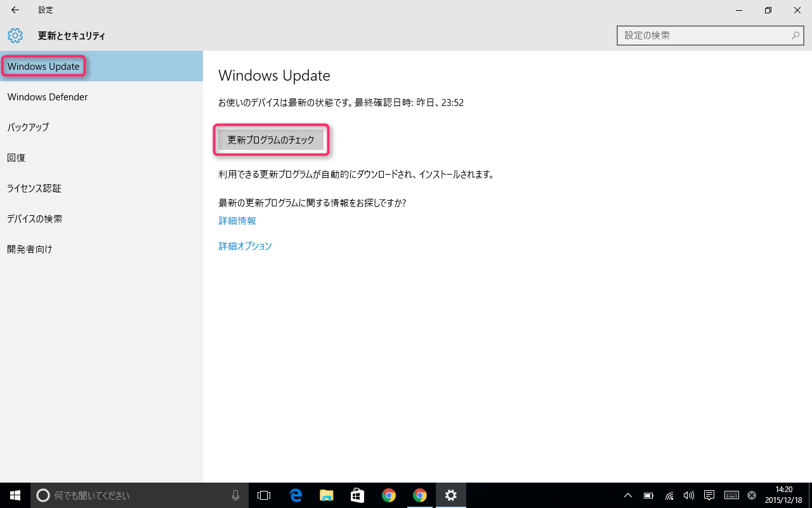Open the ライセンス認証 section
This screenshot has width=812, height=508.
pyautogui.click(x=101, y=188)
